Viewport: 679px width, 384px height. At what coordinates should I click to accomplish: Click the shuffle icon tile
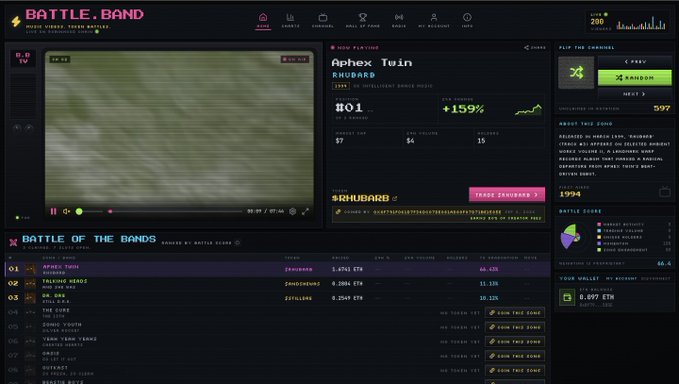pyautogui.click(x=576, y=73)
